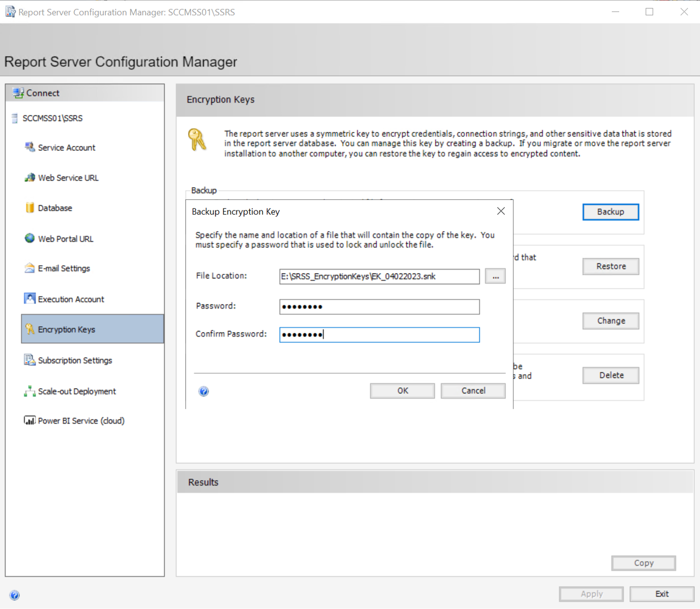The width and height of the screenshot is (700, 609).
Task: Click the Subscription Settings icon
Action: click(x=30, y=360)
